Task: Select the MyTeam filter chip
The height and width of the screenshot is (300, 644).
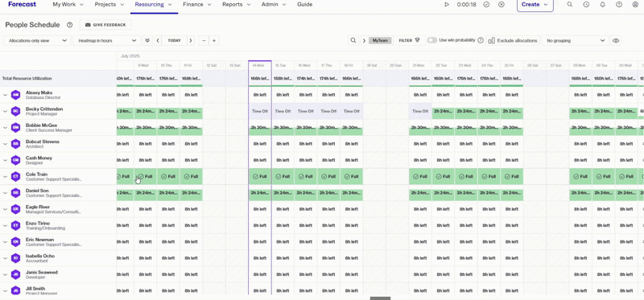Action: click(380, 41)
